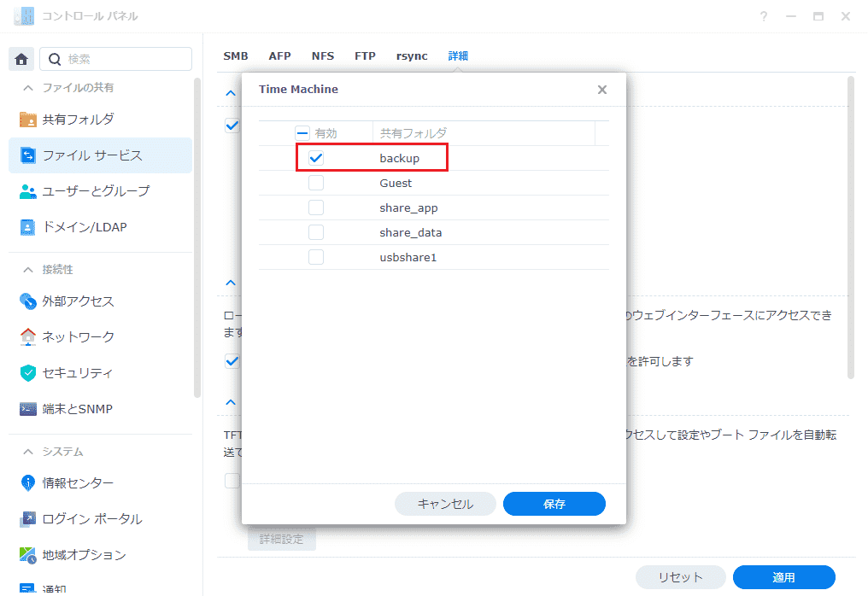Open External Access (外部アクセス) icon

tap(27, 301)
